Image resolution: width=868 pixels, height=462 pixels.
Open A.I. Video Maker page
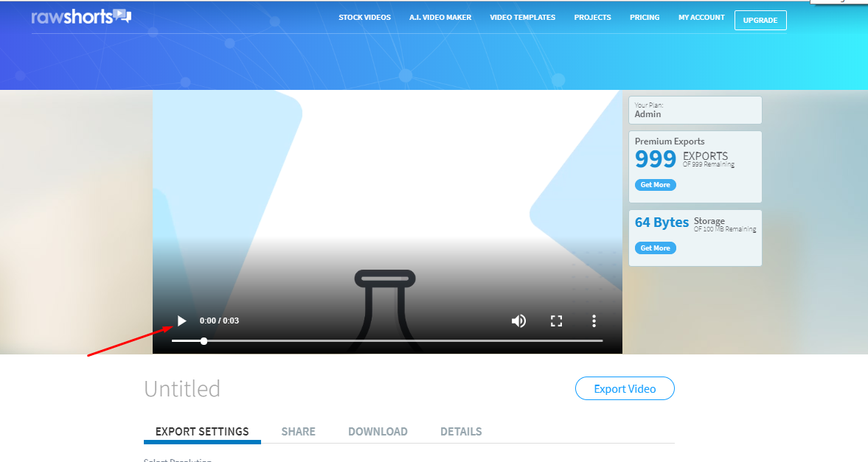441,18
